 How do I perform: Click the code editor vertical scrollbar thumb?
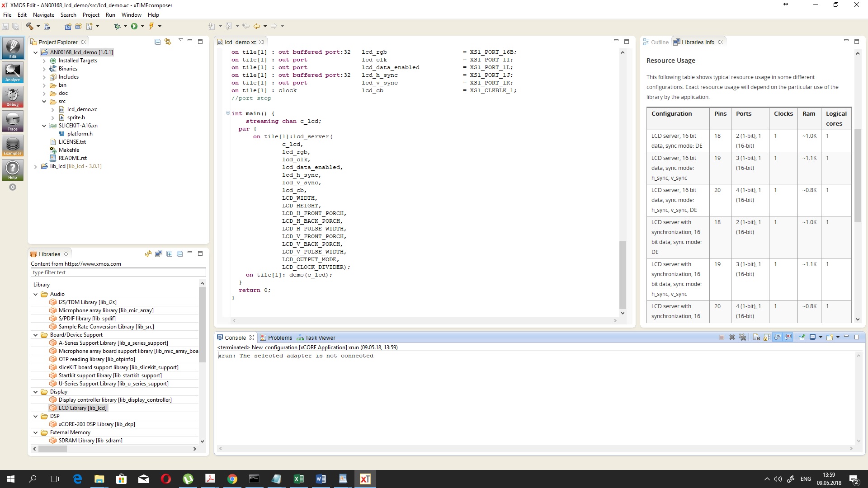coord(623,275)
